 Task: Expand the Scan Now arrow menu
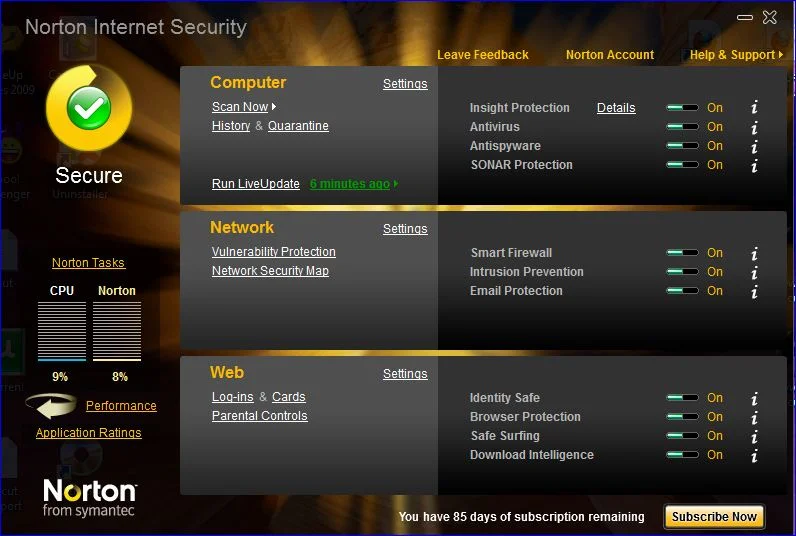pos(274,107)
